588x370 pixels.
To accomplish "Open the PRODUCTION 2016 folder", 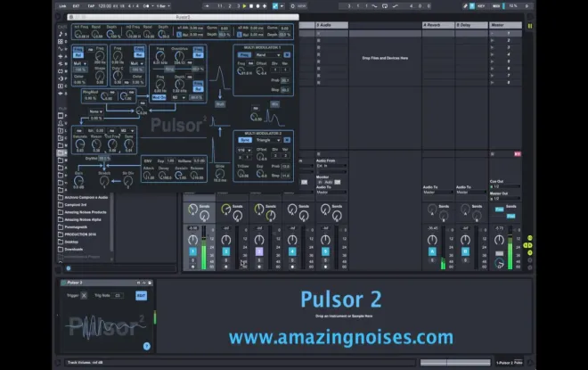I will point(80,234).
